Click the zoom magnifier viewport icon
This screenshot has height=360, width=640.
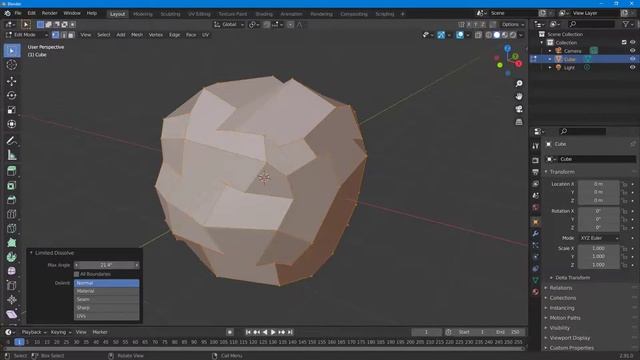point(519,84)
